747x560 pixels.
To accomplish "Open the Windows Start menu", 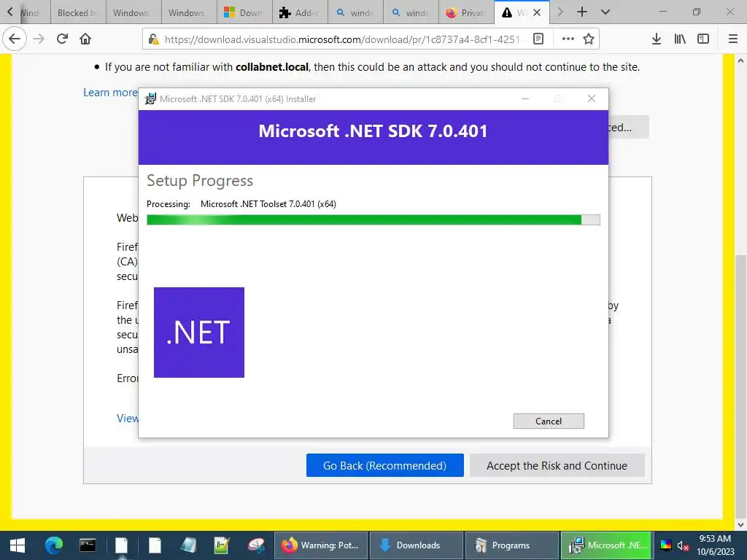I will 18,545.
